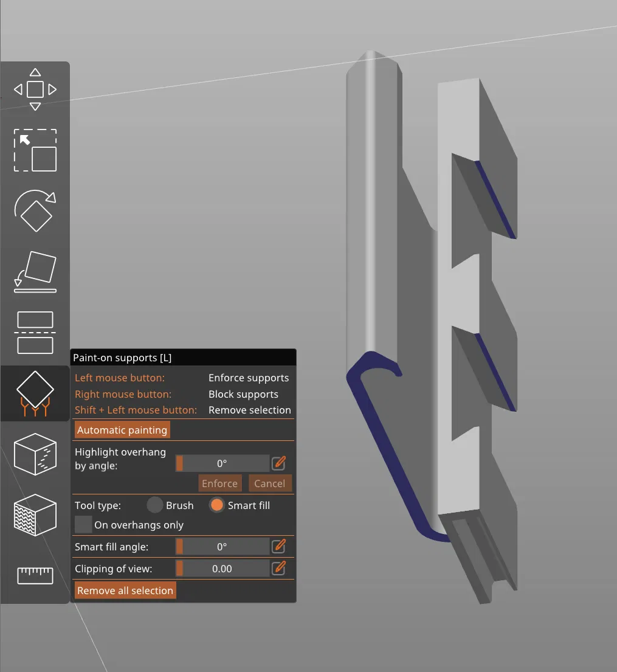Click the Enforce button
This screenshot has height=672, width=617.
click(220, 483)
